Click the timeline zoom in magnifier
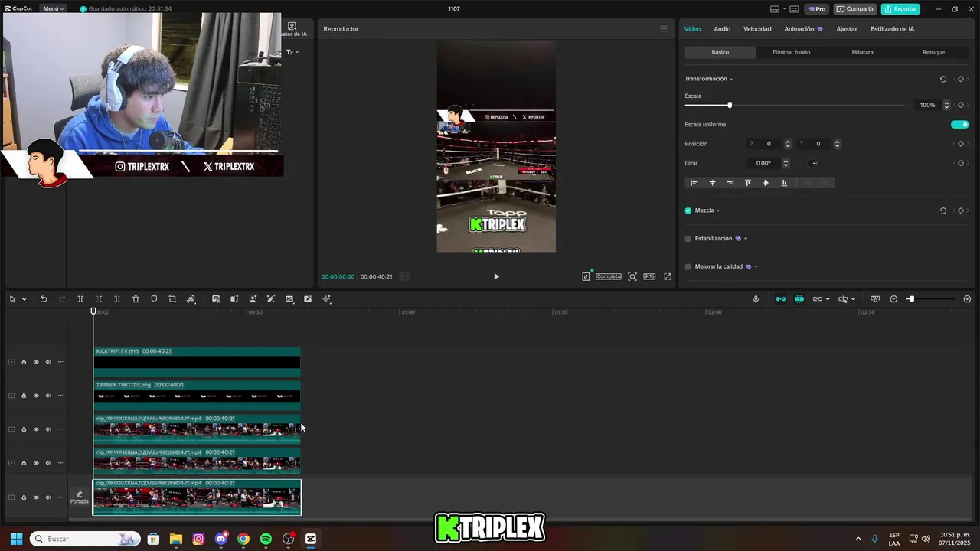The width and height of the screenshot is (980, 551). coord(967,299)
